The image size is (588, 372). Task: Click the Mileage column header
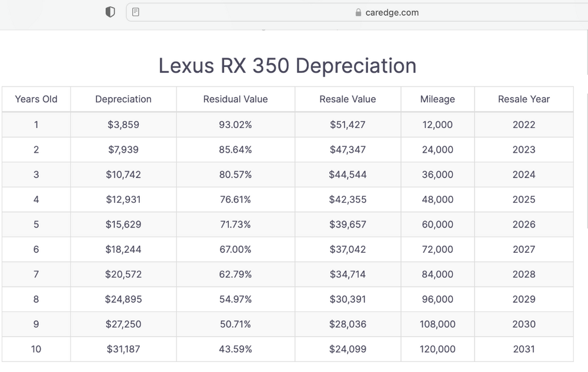[437, 99]
